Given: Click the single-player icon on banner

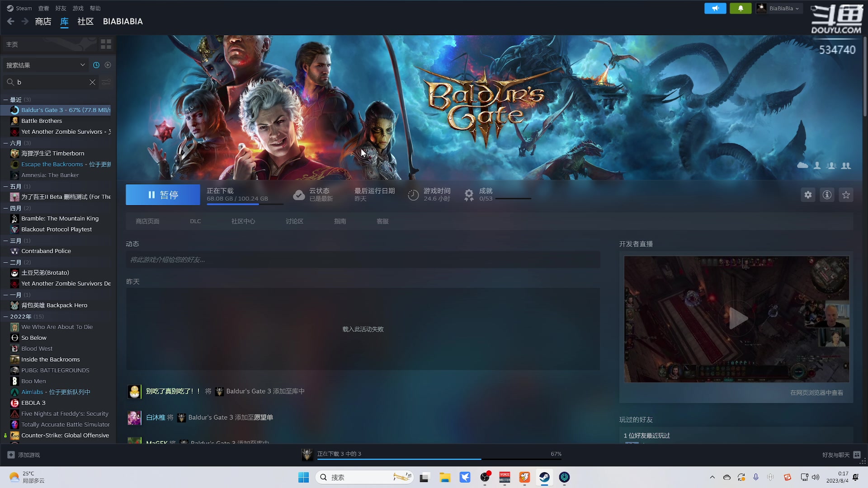Looking at the screenshot, I should tap(817, 165).
